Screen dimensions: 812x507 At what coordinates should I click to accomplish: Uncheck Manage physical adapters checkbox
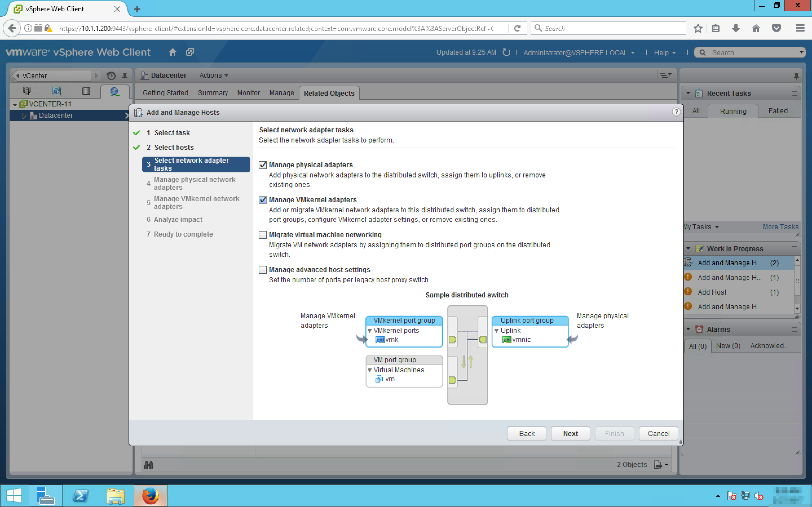tap(263, 165)
